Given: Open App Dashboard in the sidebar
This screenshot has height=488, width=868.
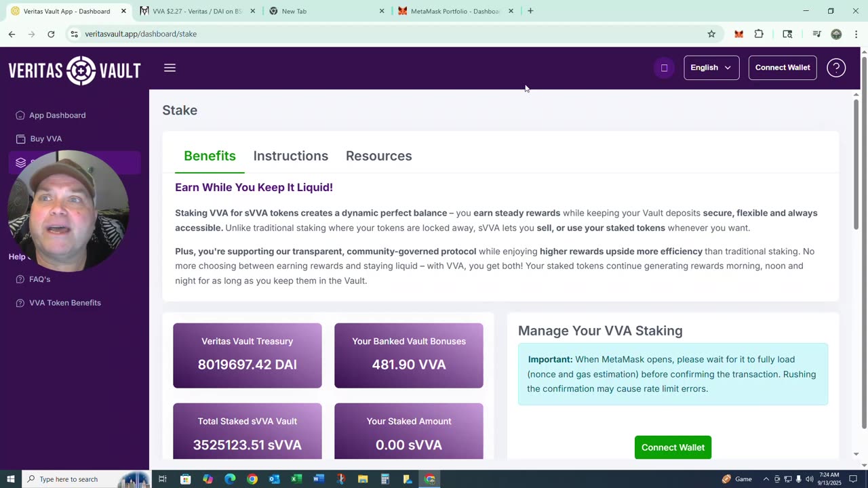Looking at the screenshot, I should click(x=58, y=115).
